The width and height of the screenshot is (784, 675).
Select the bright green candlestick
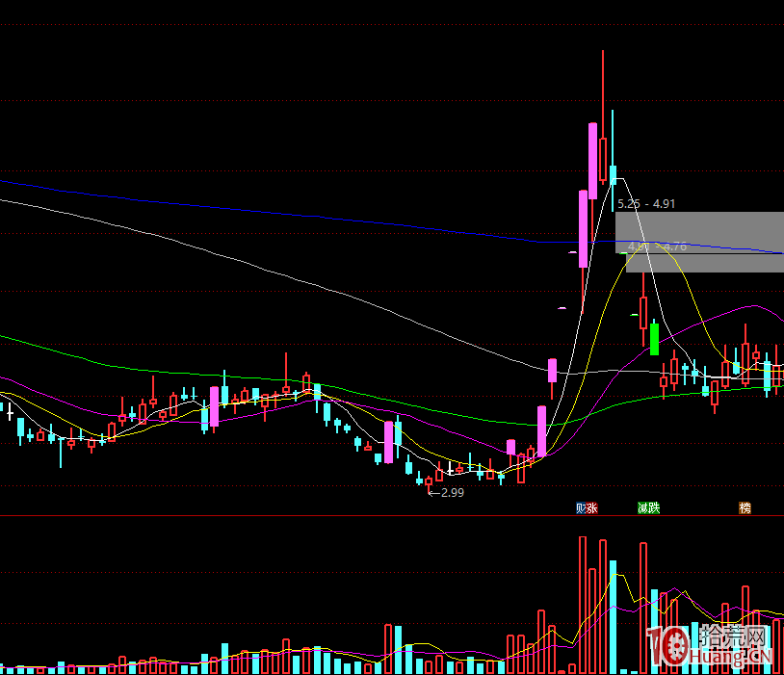(654, 338)
